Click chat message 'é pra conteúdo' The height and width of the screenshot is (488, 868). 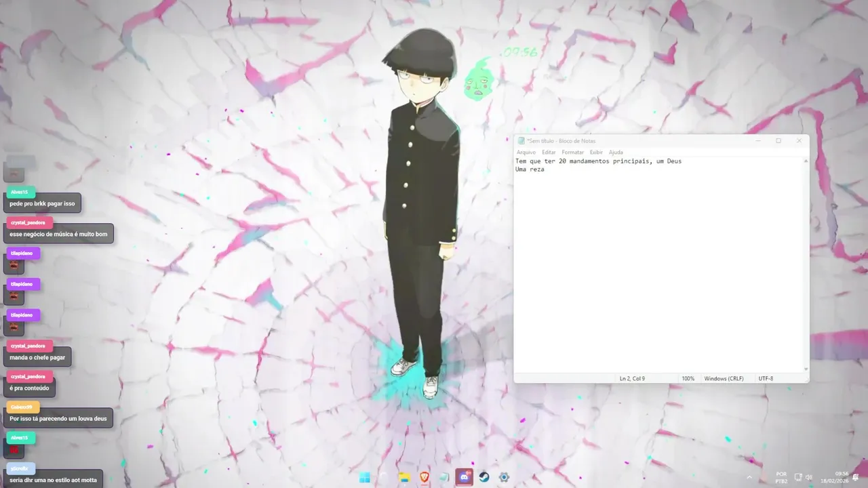click(x=29, y=388)
